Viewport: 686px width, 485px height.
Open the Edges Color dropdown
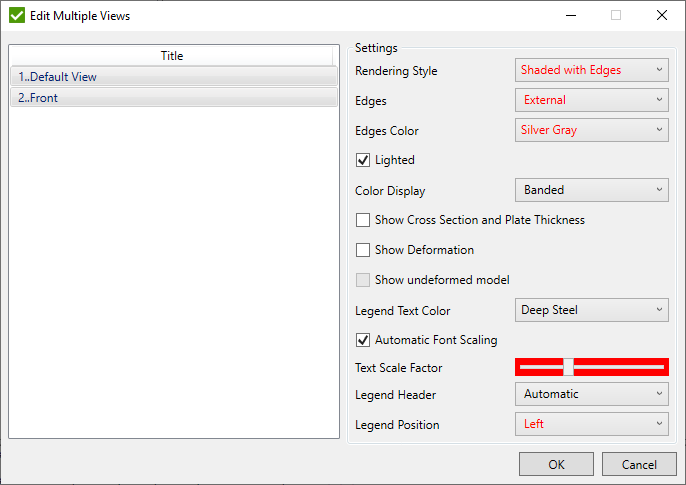[x=591, y=130]
